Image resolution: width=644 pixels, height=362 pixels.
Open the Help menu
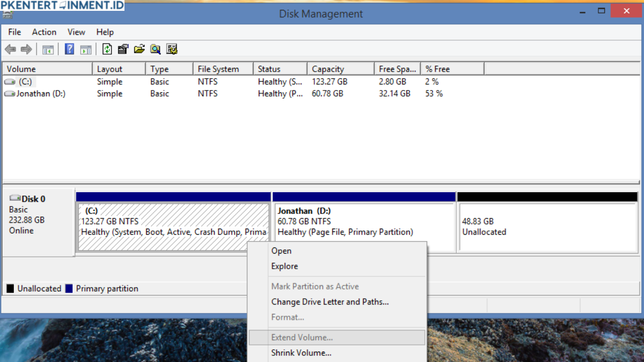[105, 32]
